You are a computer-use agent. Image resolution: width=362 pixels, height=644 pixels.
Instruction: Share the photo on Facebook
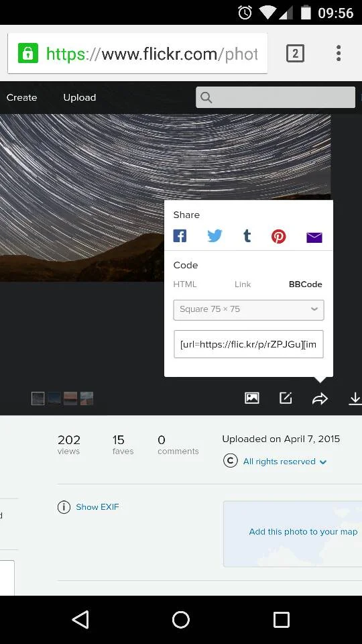click(x=180, y=236)
